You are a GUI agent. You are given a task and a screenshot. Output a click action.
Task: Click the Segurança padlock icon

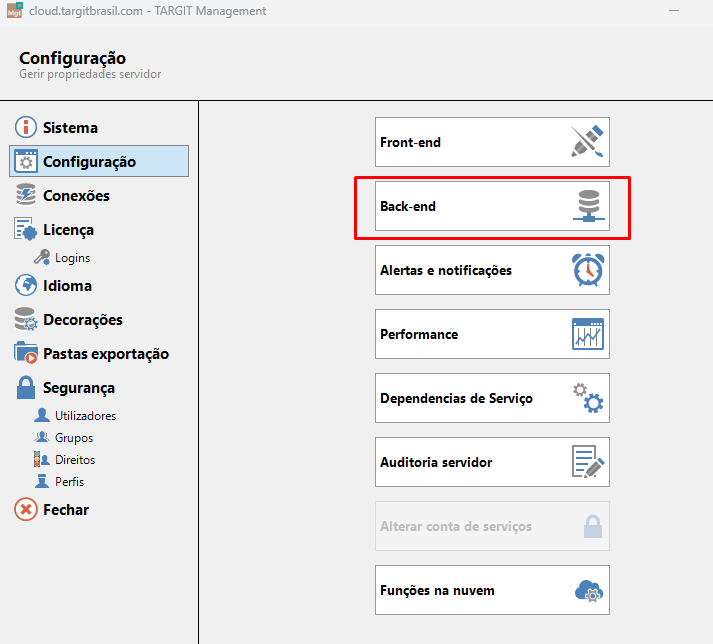[x=25, y=387]
